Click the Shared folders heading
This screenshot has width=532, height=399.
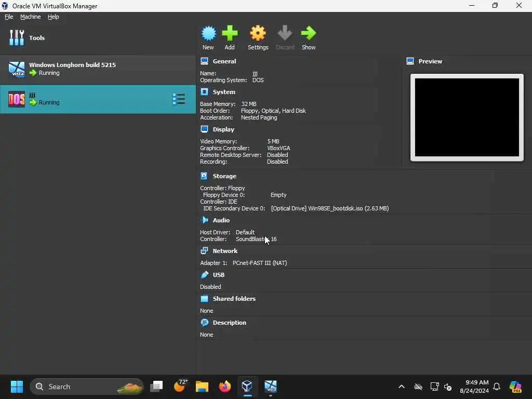234,298
